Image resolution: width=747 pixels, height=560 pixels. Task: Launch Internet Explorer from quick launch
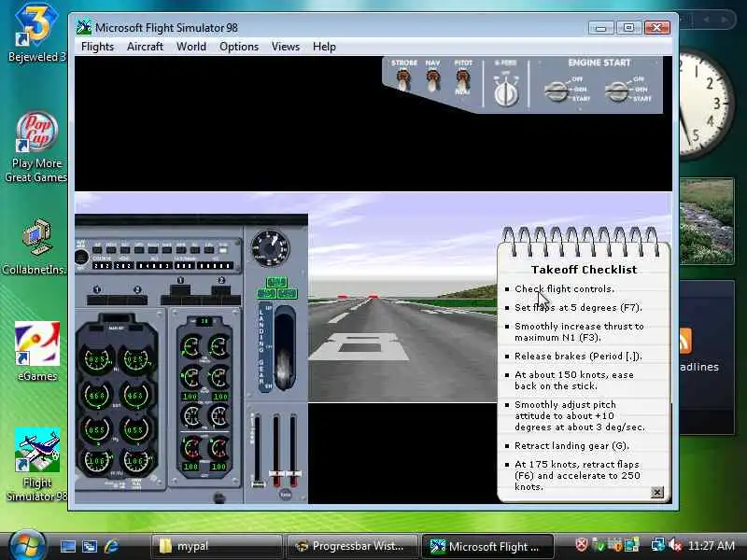[x=111, y=546]
